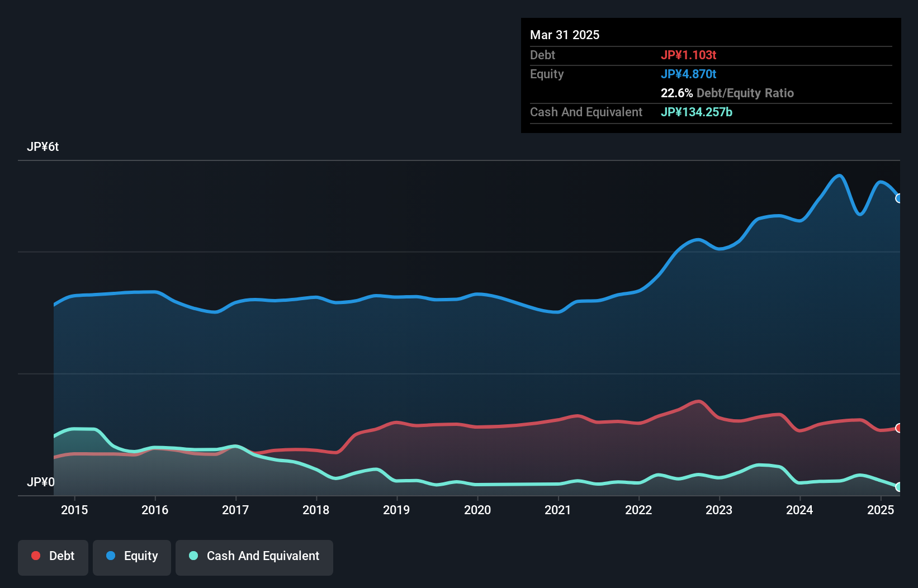Click the 2025 x-axis year label

[x=881, y=510]
